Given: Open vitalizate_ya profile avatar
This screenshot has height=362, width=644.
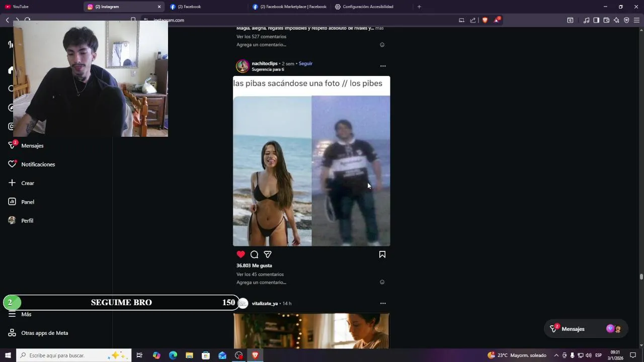Looking at the screenshot, I should [243, 303].
